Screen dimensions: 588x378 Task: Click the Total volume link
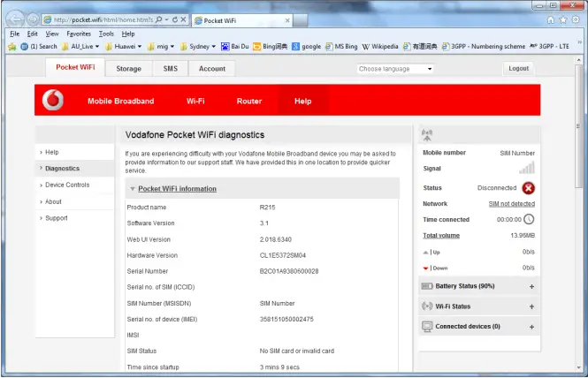click(x=441, y=236)
